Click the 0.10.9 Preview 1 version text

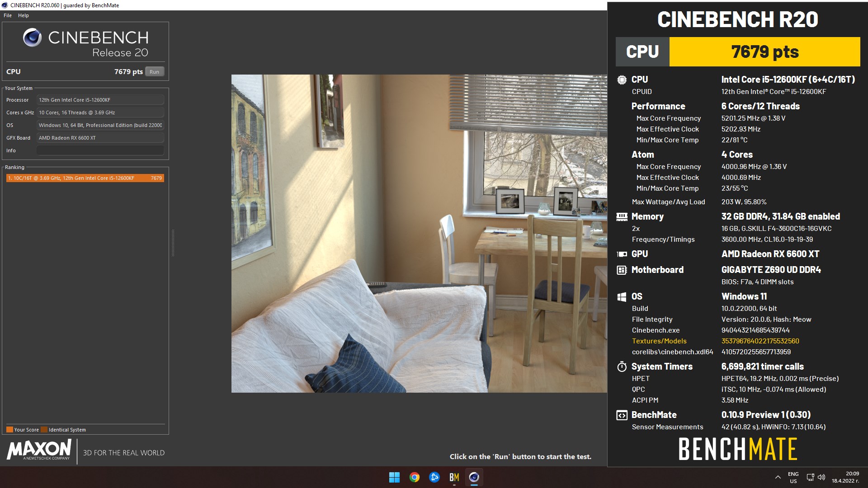(766, 415)
